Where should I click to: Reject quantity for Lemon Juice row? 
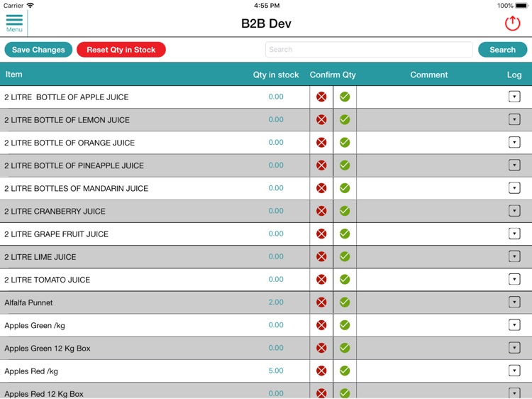(321, 119)
